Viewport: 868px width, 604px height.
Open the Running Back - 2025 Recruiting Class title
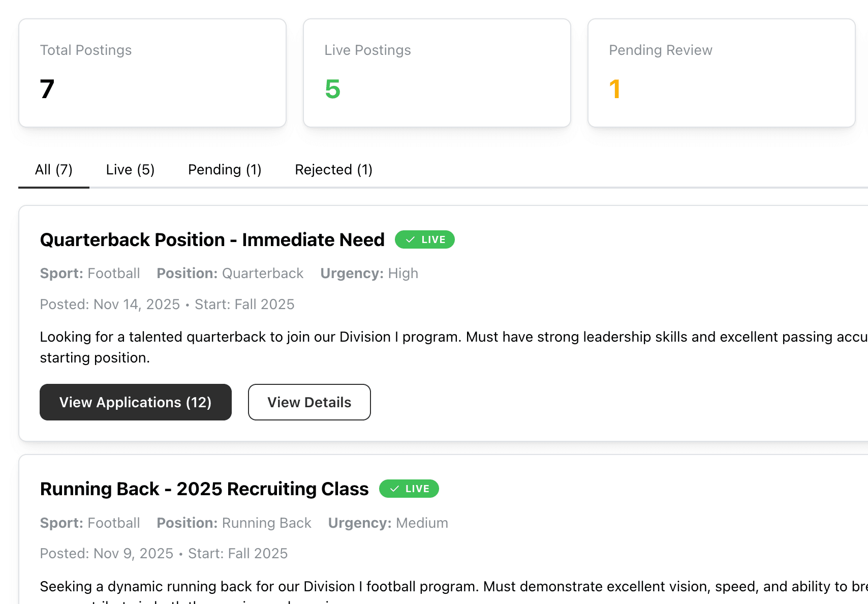[x=204, y=489]
